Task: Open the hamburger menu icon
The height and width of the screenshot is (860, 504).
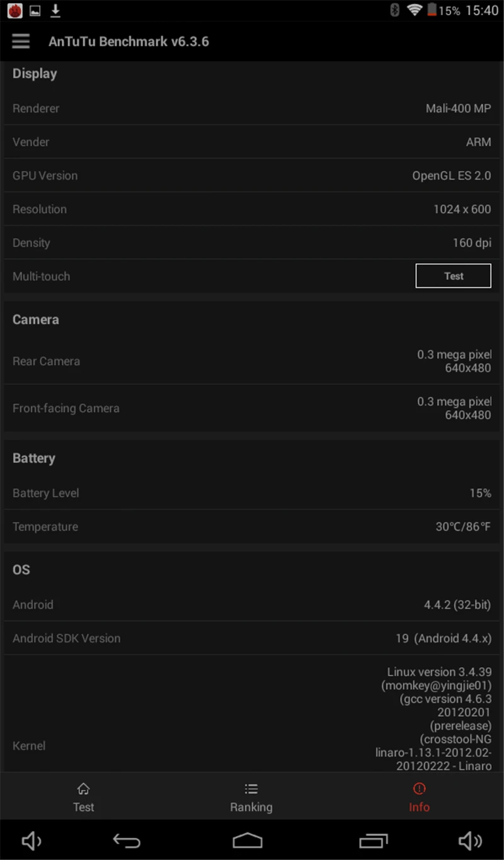Action: pos(21,41)
